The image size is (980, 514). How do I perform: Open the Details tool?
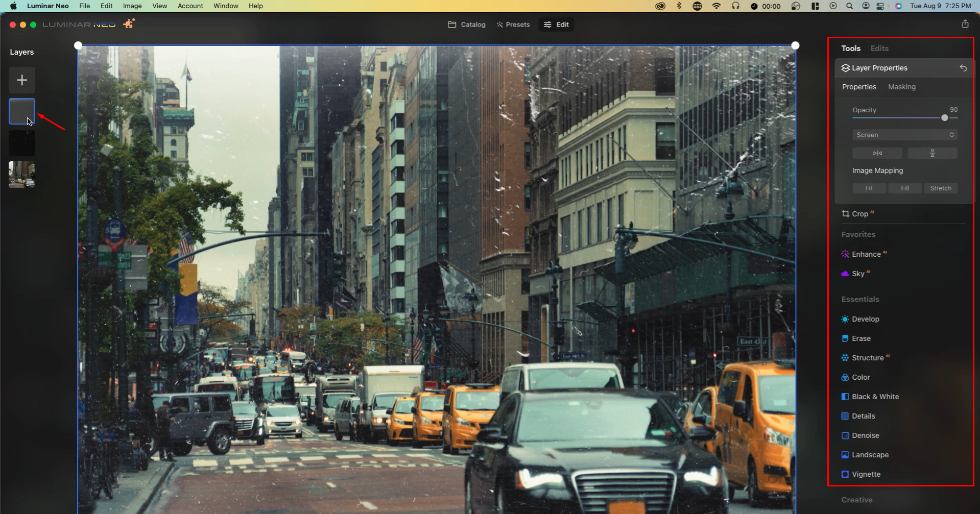(858, 416)
